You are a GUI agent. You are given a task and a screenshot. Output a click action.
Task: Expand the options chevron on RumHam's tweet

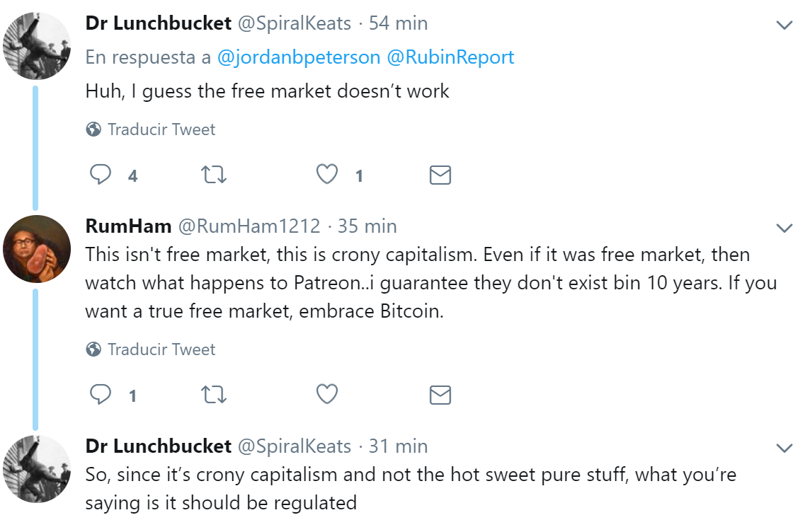pyautogui.click(x=784, y=229)
